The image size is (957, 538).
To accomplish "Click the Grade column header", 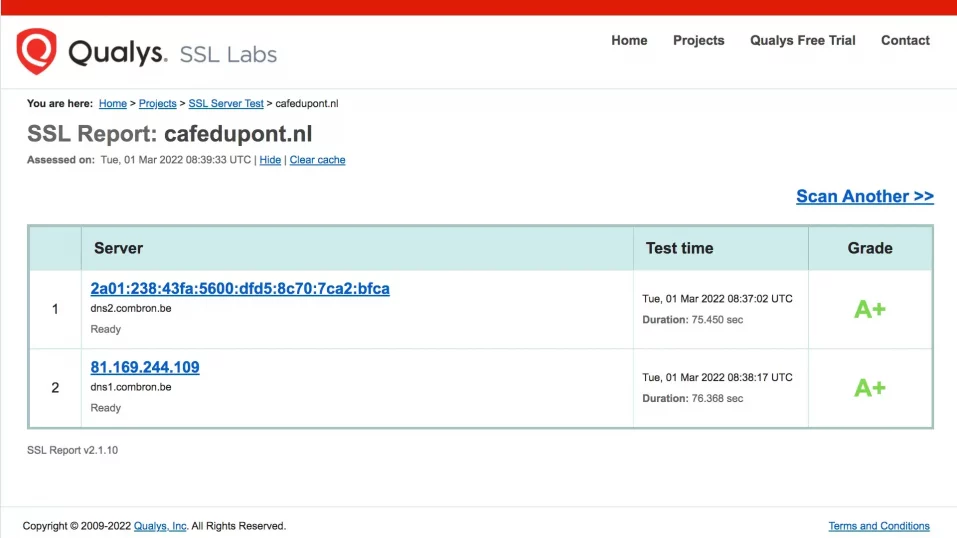I will click(x=870, y=248).
